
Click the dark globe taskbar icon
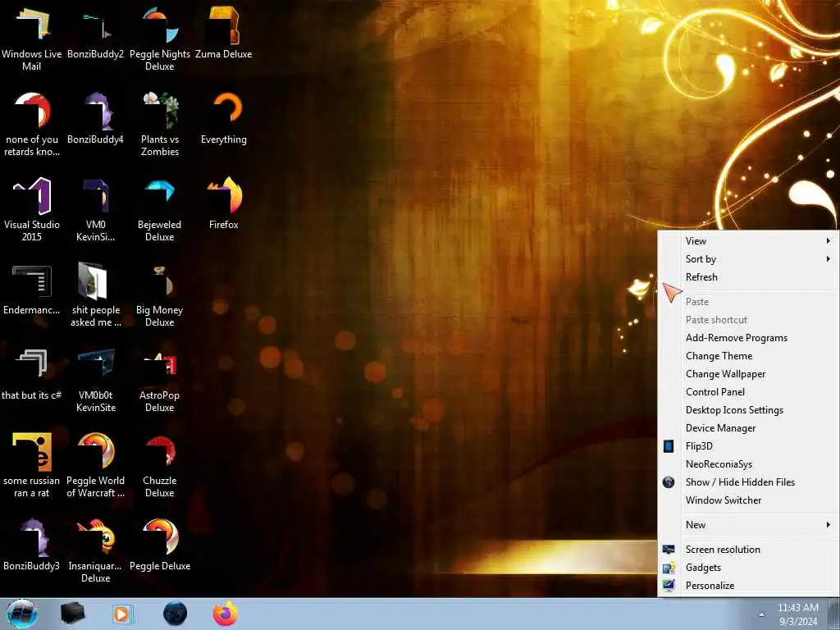point(176,614)
